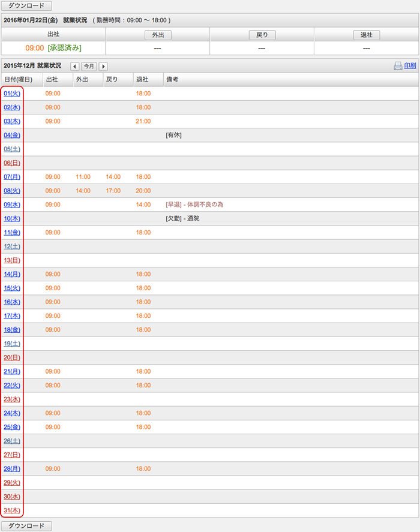Open the 22(火) date link
The image size is (420, 532).
pos(12,386)
